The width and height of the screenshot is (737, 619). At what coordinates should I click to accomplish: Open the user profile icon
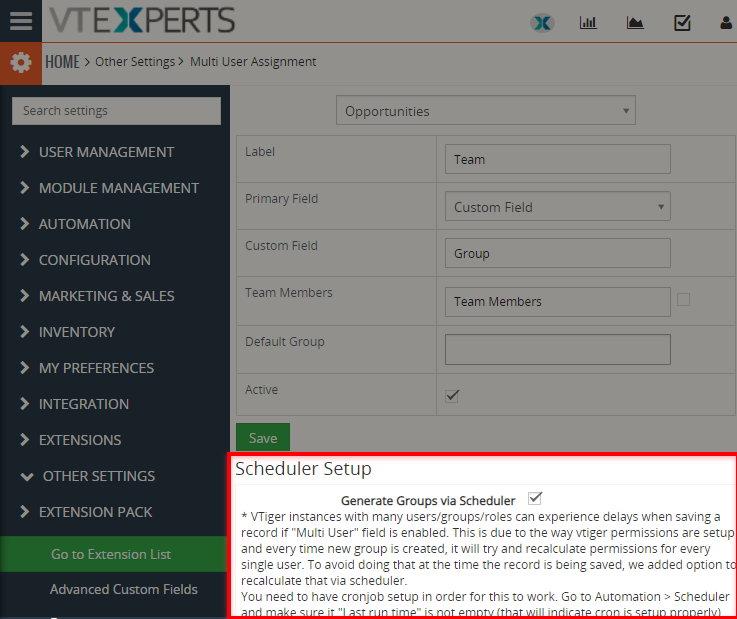click(x=727, y=23)
